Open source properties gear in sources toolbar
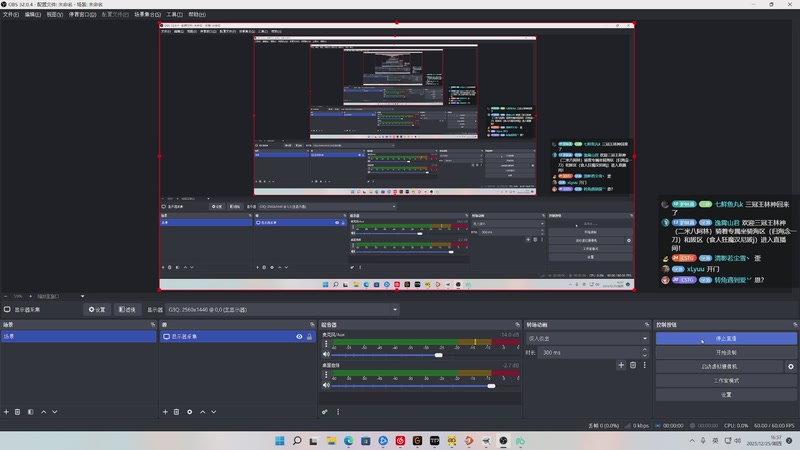800x450 pixels. [189, 412]
